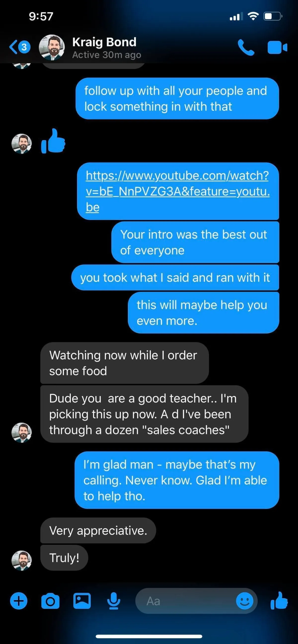Tap the Aa message input field
This screenshot has width=298, height=644.
point(185,601)
